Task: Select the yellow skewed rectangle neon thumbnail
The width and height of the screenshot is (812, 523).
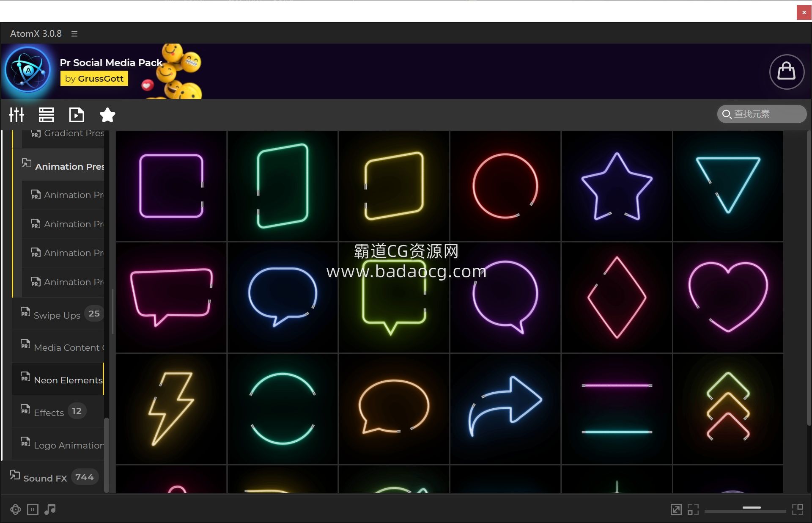Action: click(394, 186)
